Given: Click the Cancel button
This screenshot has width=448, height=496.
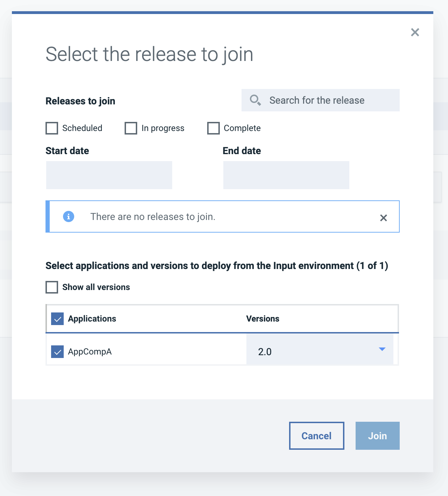Looking at the screenshot, I should tap(316, 435).
